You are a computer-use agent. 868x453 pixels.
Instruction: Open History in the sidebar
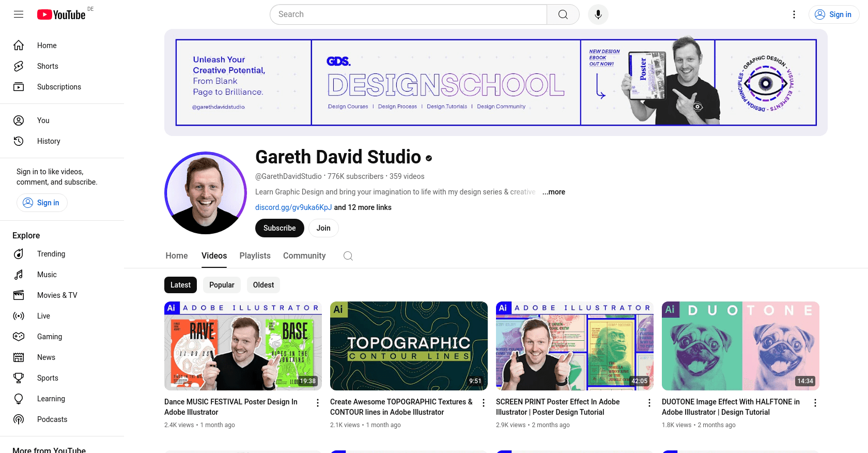(49, 141)
